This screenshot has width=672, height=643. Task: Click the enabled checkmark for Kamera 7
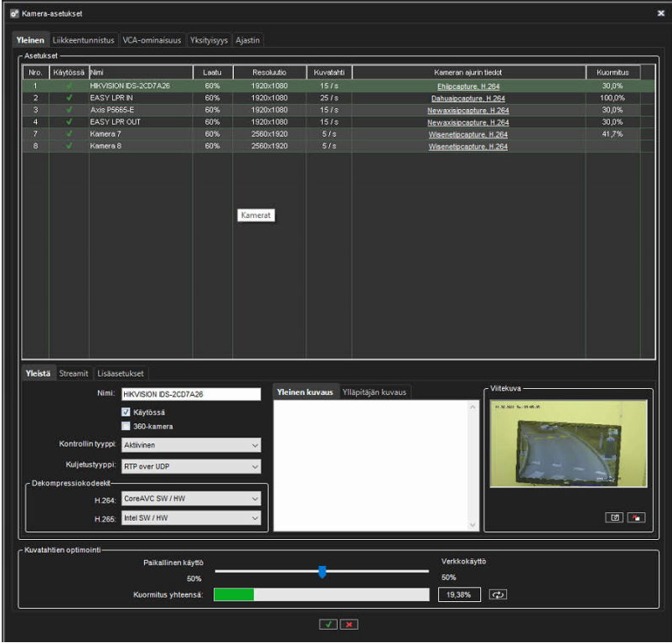69,134
